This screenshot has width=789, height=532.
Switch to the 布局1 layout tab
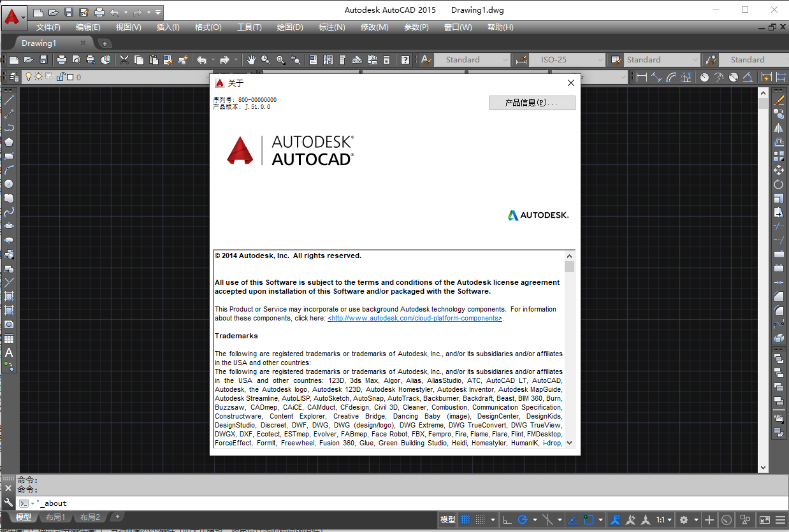(x=55, y=517)
